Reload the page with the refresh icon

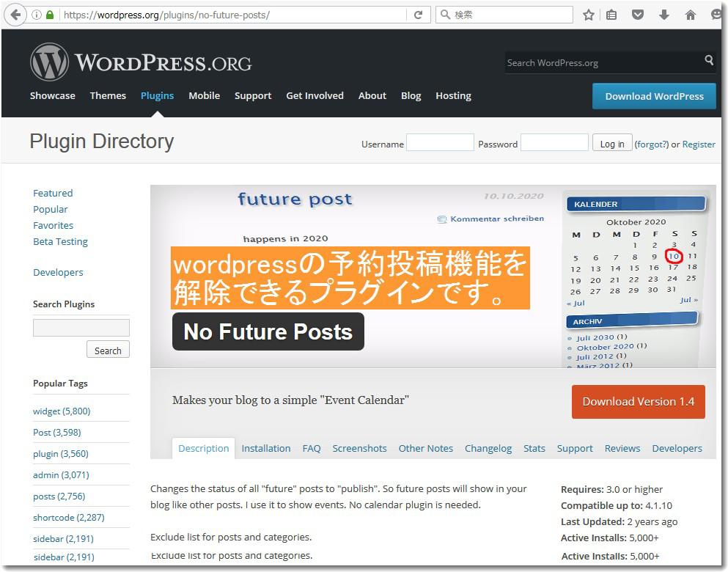418,15
